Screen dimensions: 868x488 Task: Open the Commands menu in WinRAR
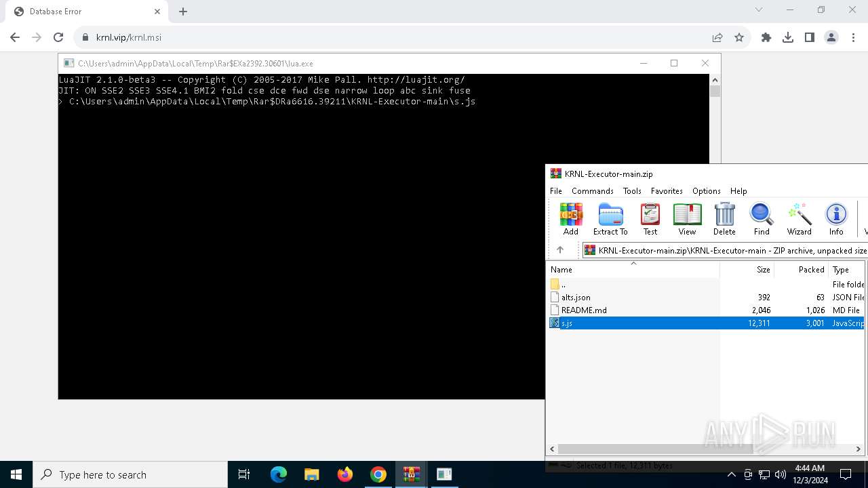593,191
